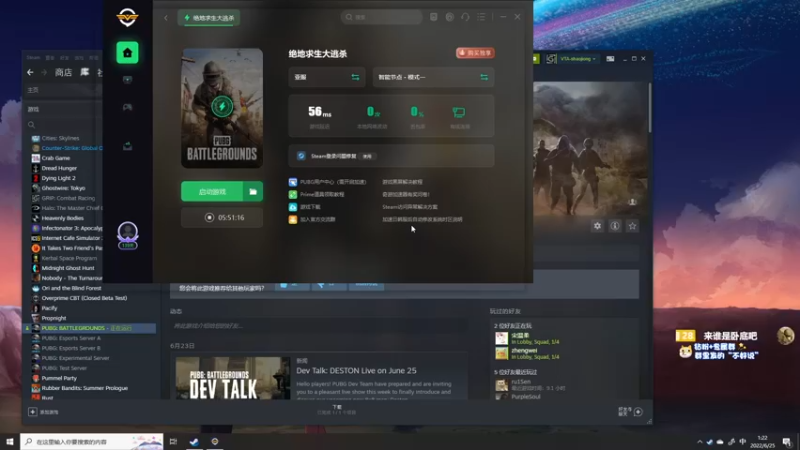The height and width of the screenshot is (450, 800).
Task: Click 主页 home entry in Steam library sidebar
Action: (x=33, y=90)
